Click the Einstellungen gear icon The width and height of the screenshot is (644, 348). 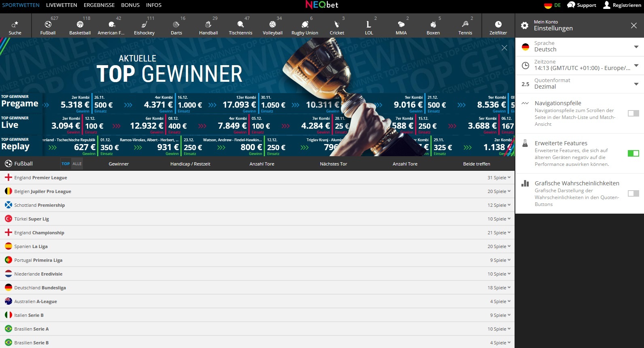tap(525, 25)
